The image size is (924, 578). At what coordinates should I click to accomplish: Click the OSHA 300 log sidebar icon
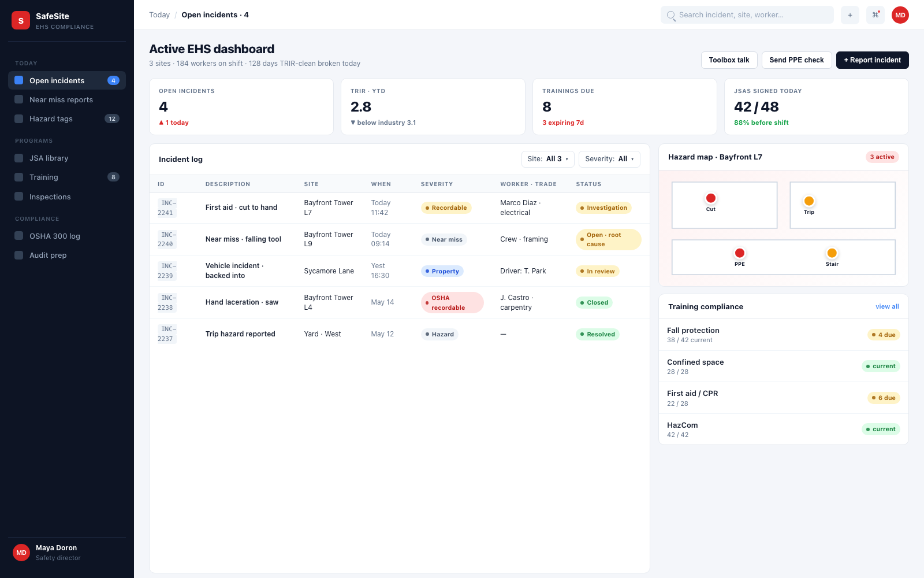pos(19,236)
